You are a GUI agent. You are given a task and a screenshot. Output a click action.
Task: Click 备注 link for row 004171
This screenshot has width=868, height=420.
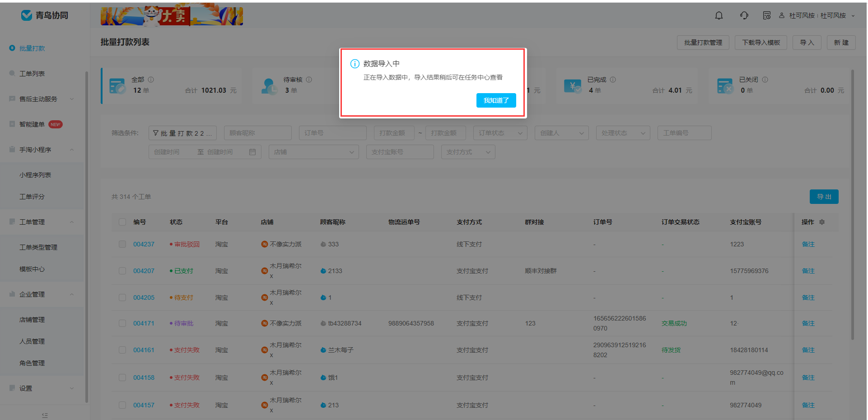(x=808, y=323)
